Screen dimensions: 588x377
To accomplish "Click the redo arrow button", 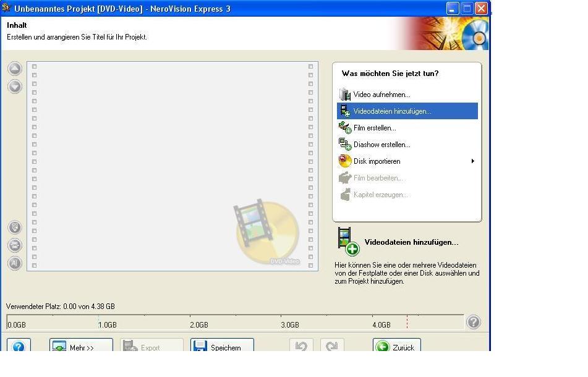I will coord(332,345).
